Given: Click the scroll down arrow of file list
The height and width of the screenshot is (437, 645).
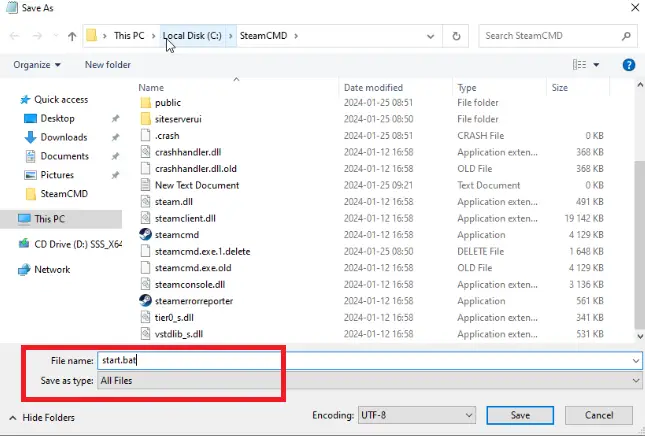Looking at the screenshot, I should (640, 337).
